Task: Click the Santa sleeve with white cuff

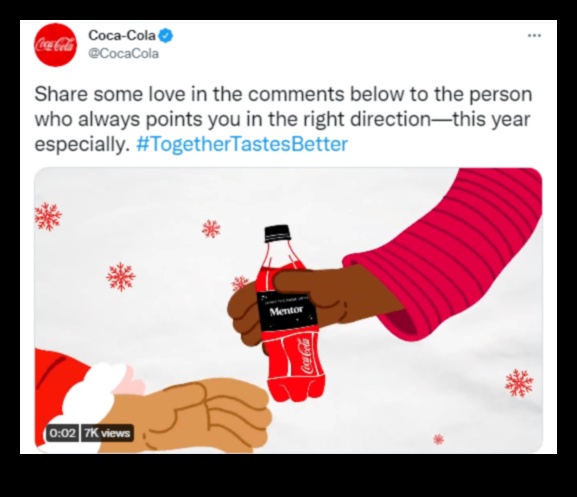Action: point(81,399)
